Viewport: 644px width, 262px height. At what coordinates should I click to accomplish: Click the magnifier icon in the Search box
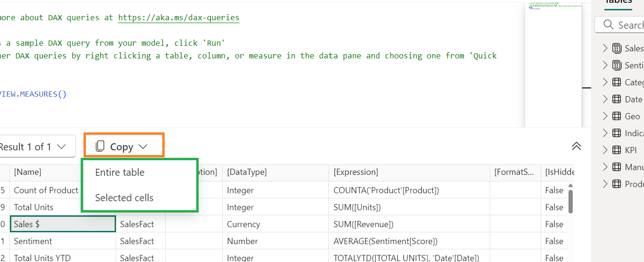click(x=609, y=25)
